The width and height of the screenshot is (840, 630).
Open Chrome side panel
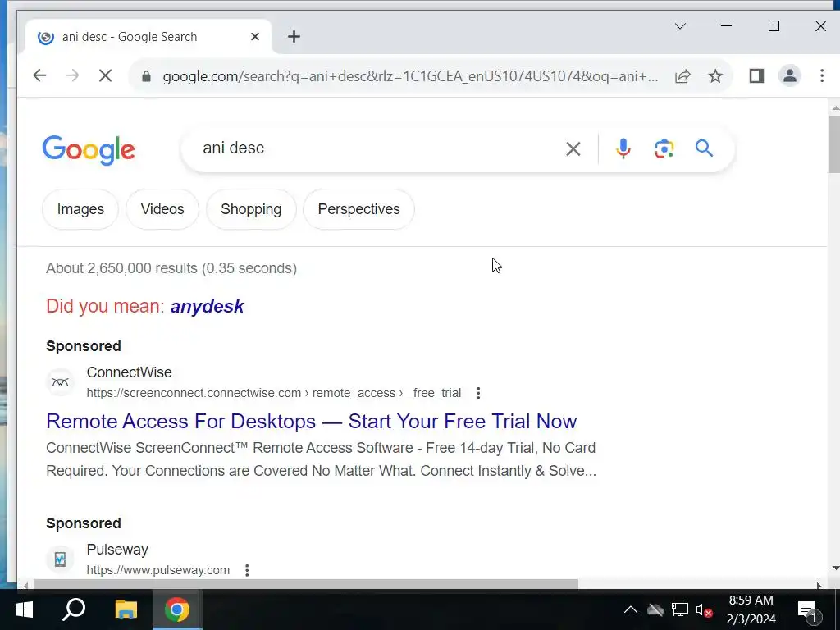pyautogui.click(x=756, y=76)
